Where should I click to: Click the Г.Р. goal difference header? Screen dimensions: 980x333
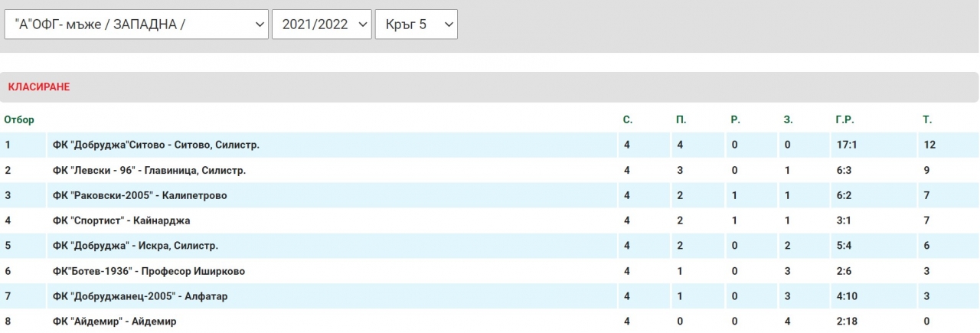844,120
